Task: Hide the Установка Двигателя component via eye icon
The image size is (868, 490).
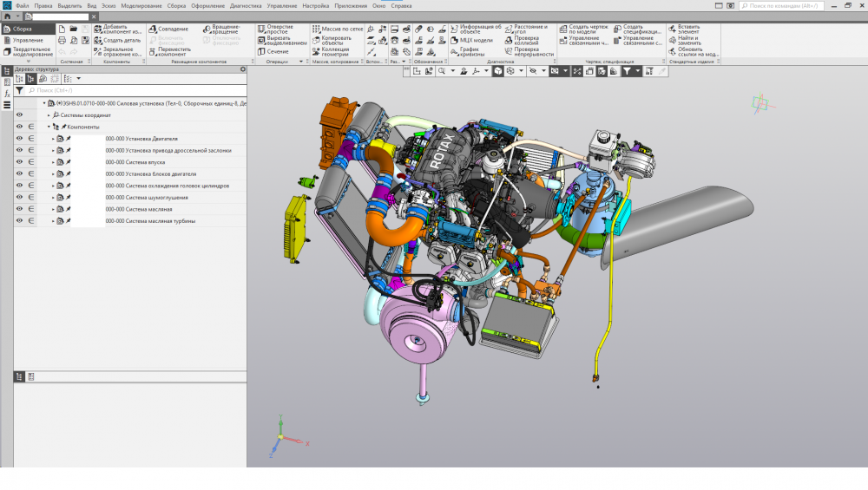Action: pyautogui.click(x=20, y=139)
